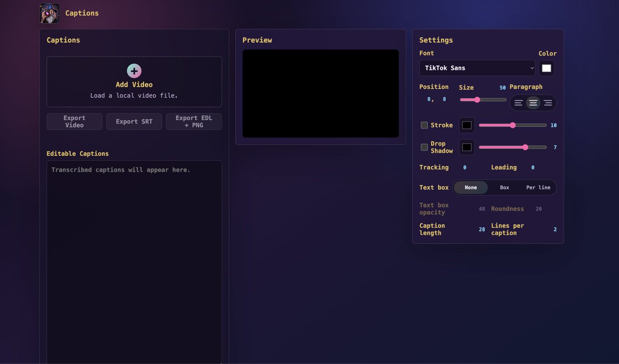The image size is (619, 364).
Task: Click the plus Add Video icon
Action: pos(134,71)
